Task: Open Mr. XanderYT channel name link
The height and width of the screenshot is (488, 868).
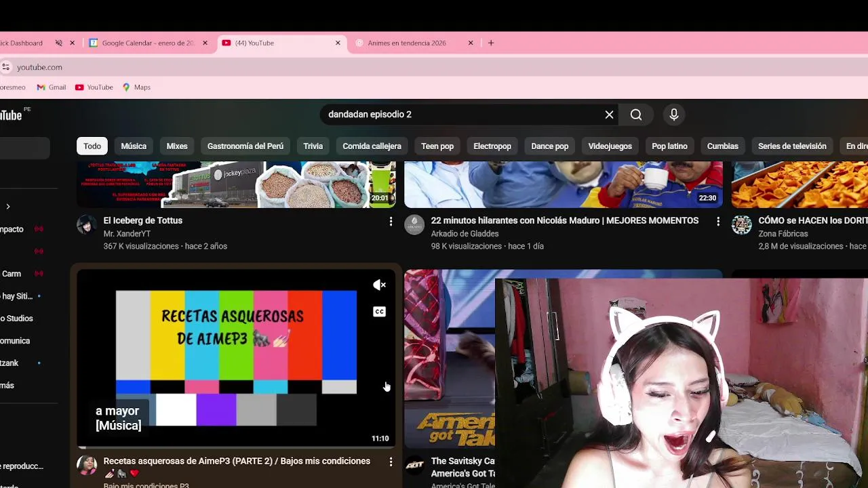Action: tap(127, 234)
